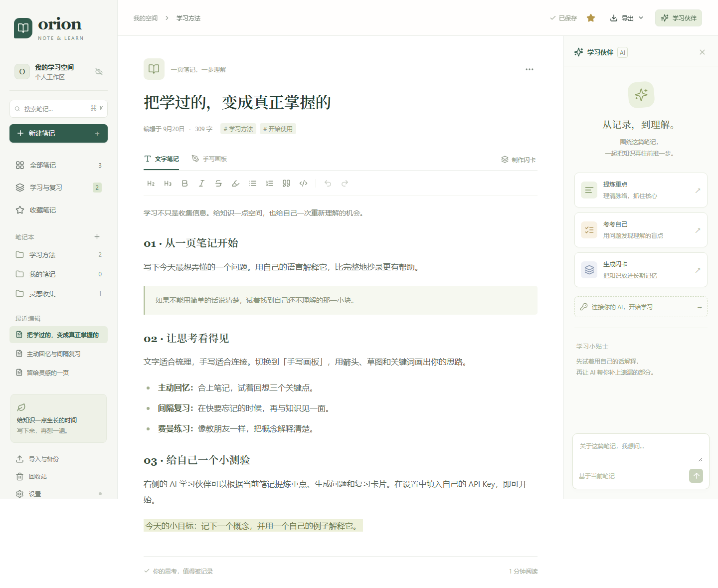Open recent note 主动回忆与间隔复习
The width and height of the screenshot is (718, 588).
(x=58, y=354)
